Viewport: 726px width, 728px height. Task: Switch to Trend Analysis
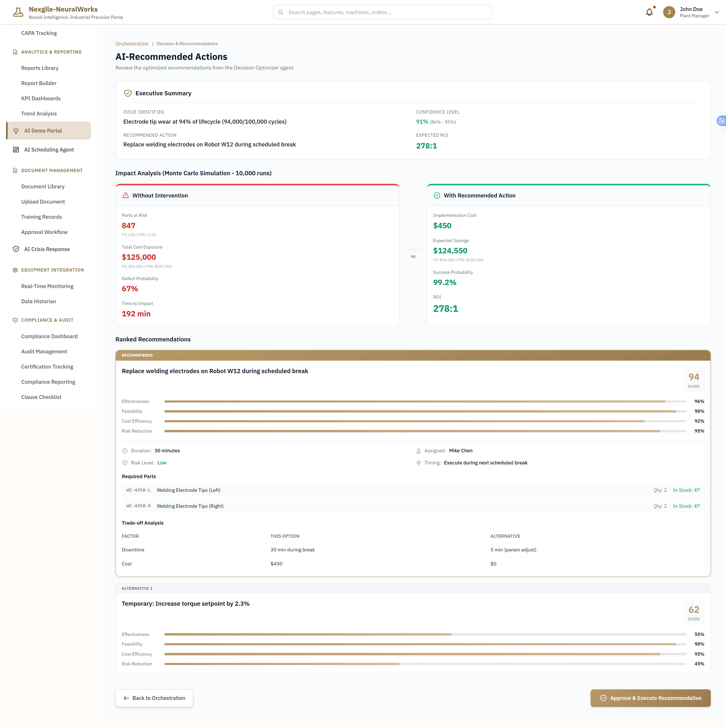click(x=39, y=113)
